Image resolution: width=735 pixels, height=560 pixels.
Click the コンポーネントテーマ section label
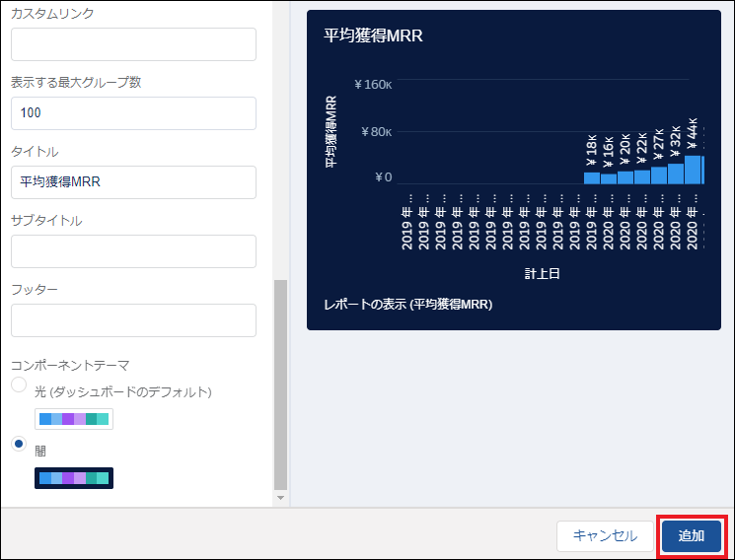pyautogui.click(x=70, y=366)
